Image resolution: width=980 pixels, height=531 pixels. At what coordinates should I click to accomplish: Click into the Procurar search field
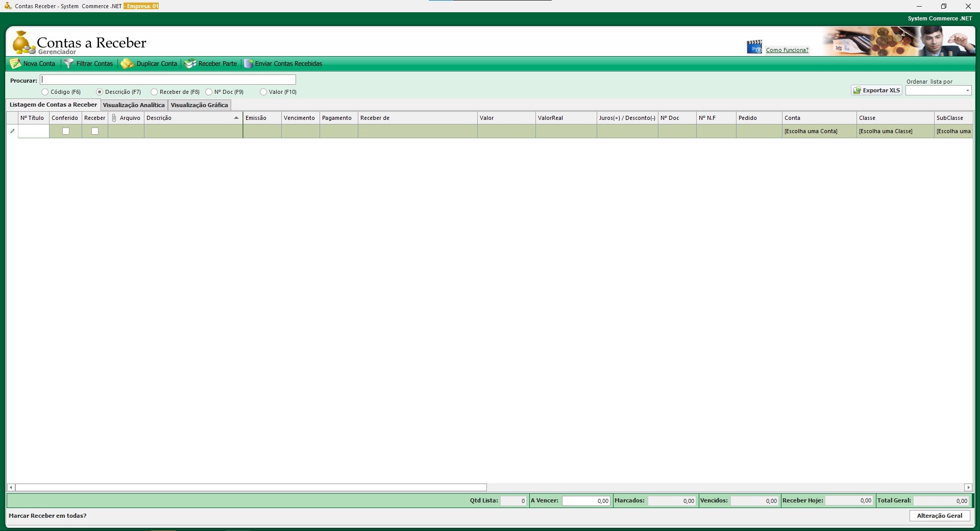pyautogui.click(x=168, y=80)
